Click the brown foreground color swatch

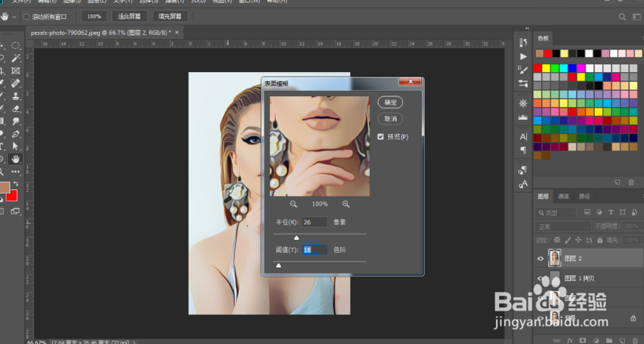(x=5, y=188)
